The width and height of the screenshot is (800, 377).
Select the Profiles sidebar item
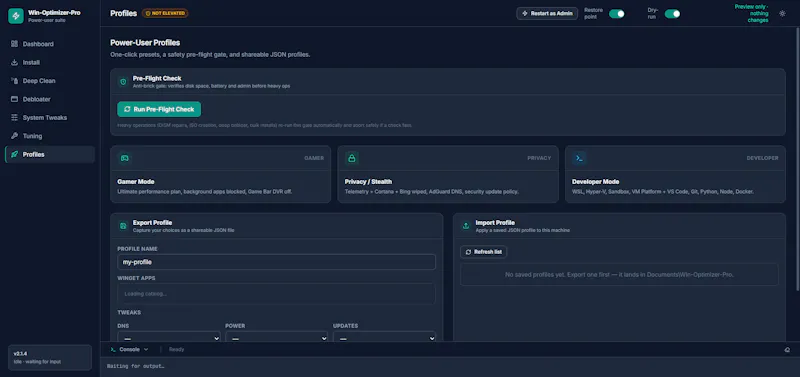pyautogui.click(x=50, y=154)
